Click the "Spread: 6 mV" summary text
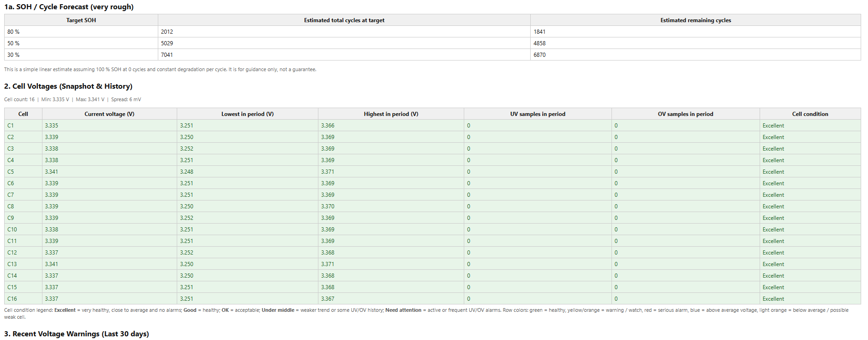Viewport: 868px width, 340px height. (126, 99)
